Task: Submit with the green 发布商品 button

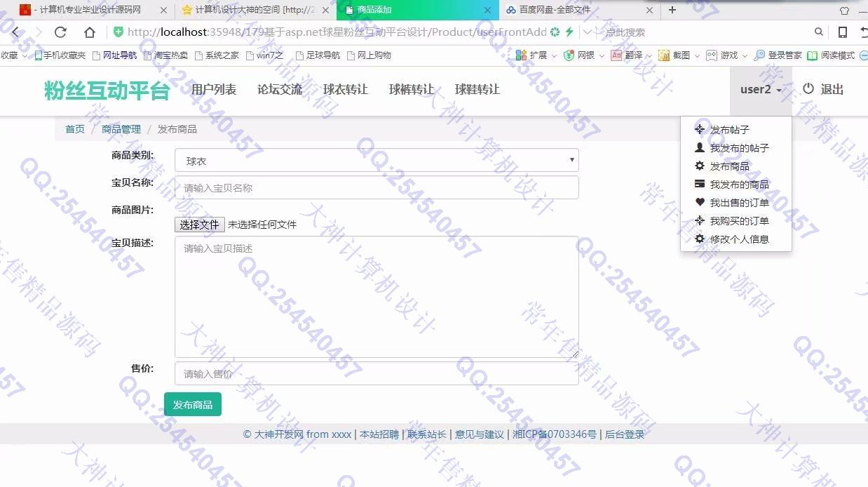Action: (193, 404)
